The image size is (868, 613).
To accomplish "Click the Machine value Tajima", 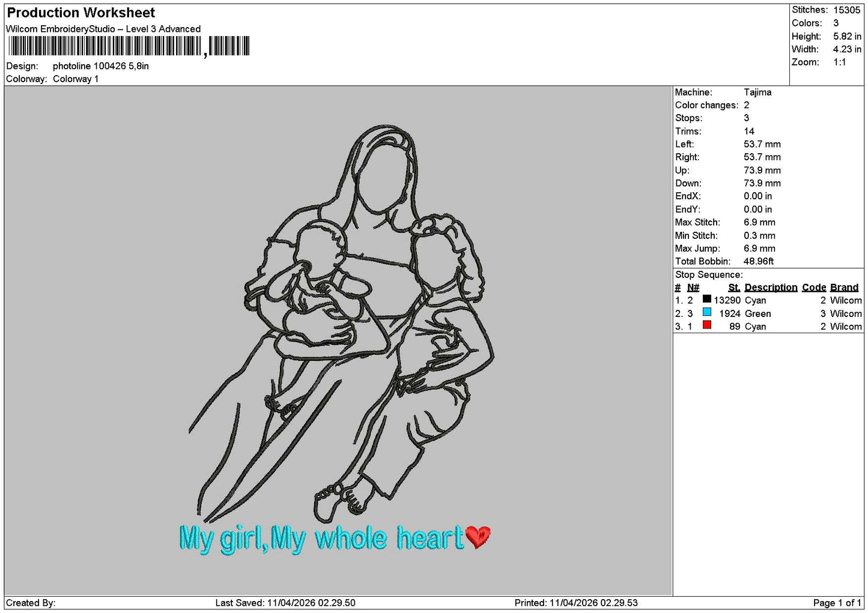I will tap(757, 92).
